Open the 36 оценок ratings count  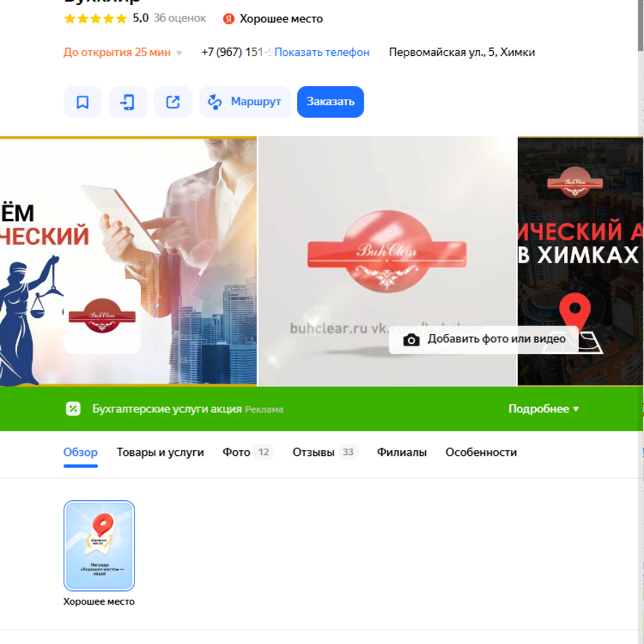coord(180,19)
